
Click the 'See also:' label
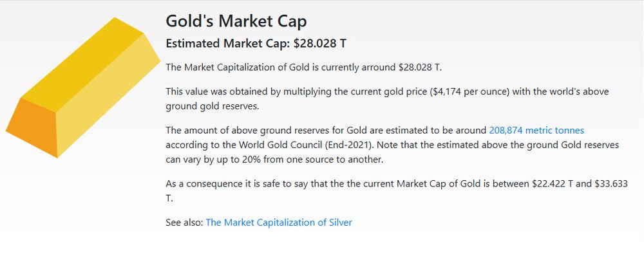[184, 223]
